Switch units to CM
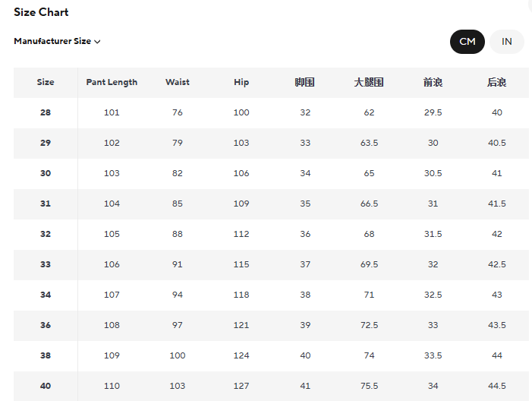 [x=467, y=42]
